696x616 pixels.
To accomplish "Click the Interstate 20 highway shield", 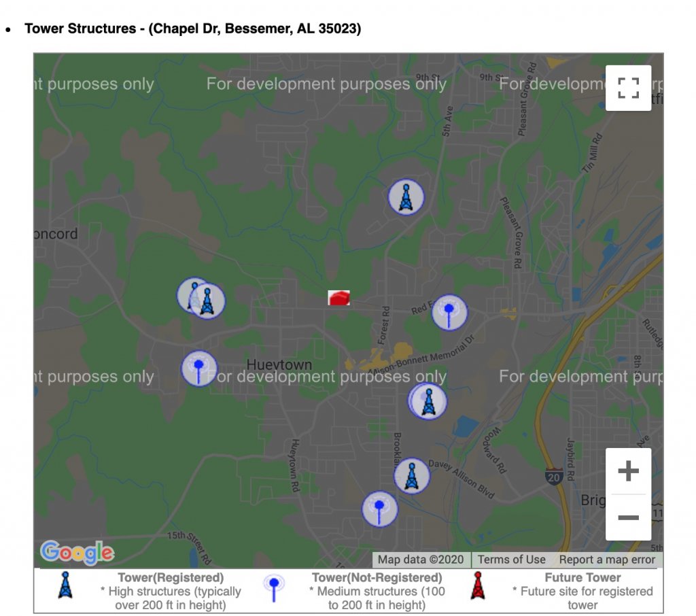I will coord(553,475).
